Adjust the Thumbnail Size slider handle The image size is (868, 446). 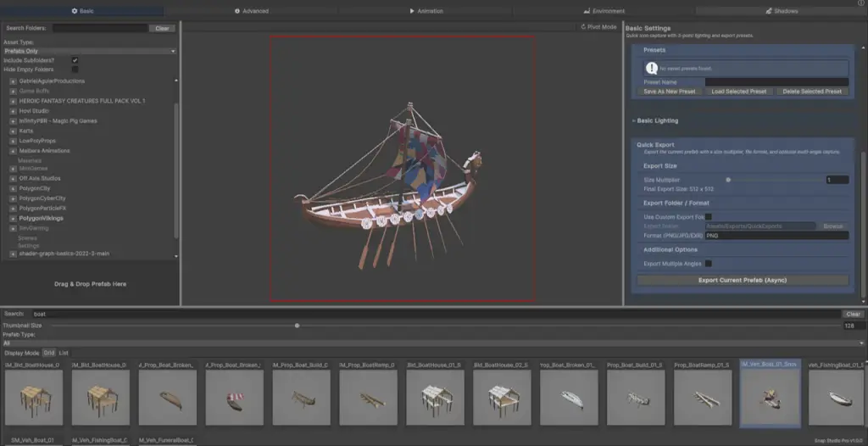click(x=297, y=325)
